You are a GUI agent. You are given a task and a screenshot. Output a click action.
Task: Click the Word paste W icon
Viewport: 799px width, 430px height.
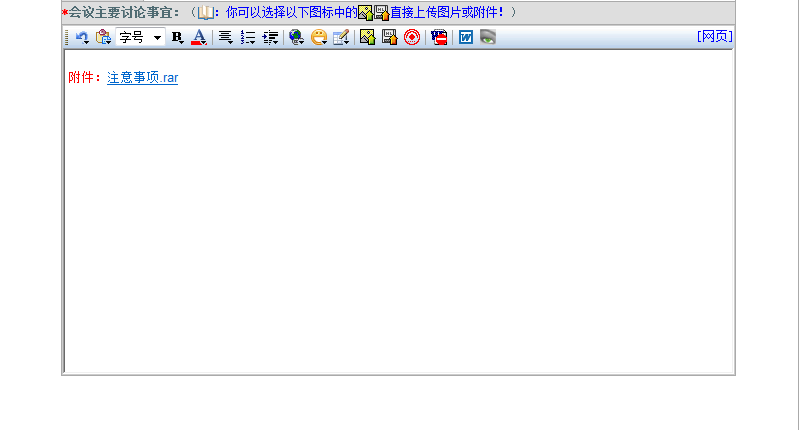click(466, 37)
